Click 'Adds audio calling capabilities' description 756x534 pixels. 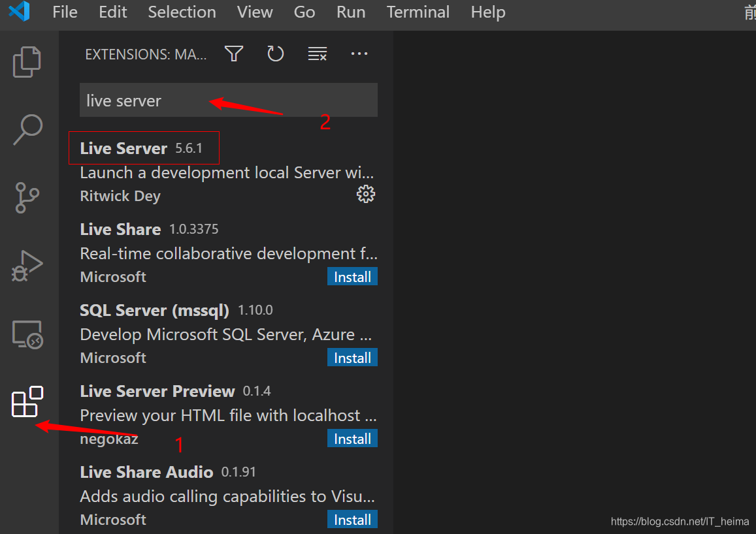[227, 496]
